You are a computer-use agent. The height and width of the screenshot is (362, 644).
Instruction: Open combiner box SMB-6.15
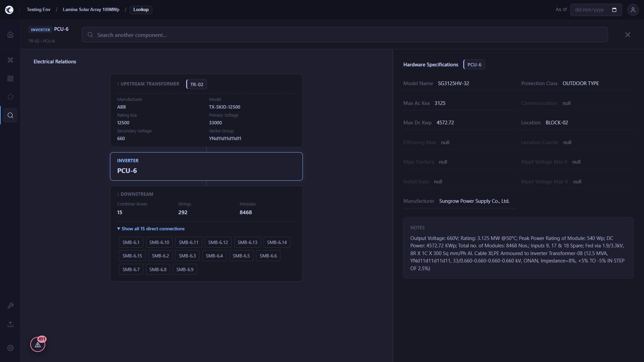tap(132, 256)
